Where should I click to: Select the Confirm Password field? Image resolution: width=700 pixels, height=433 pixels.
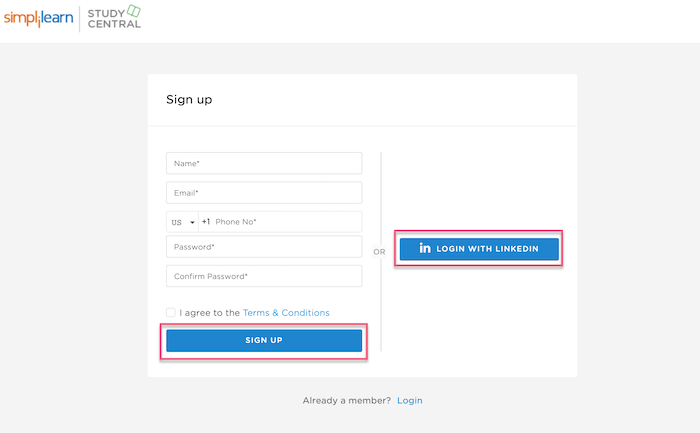point(264,276)
